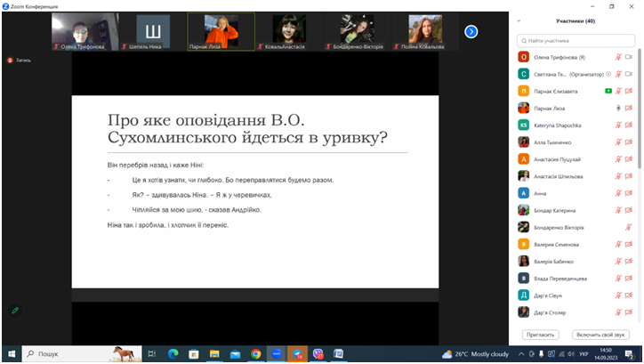
Task: Click the Zoom app icon in the taskbar
Action: pos(277,353)
